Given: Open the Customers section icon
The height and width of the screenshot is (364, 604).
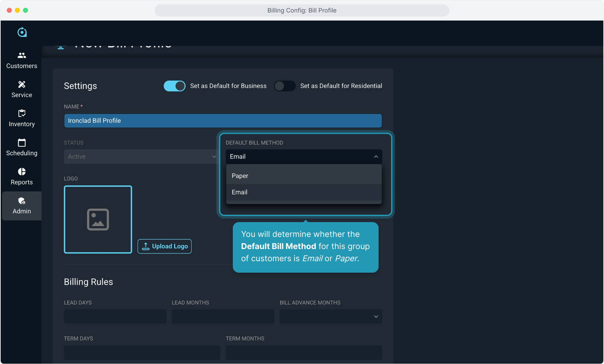Looking at the screenshot, I should click(22, 55).
